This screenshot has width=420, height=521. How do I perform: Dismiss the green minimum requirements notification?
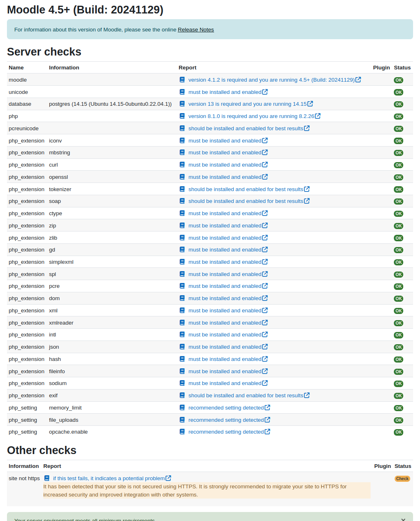click(x=403, y=519)
